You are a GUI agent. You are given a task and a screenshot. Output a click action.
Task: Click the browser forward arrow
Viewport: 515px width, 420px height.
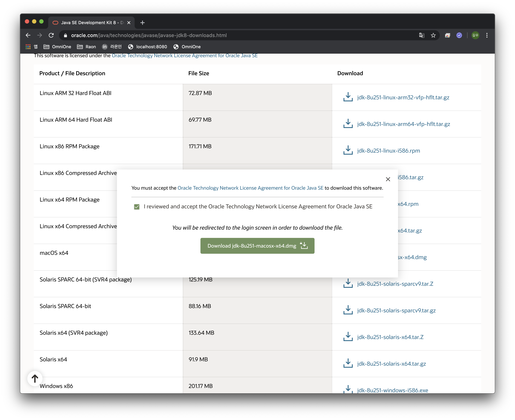[40, 35]
